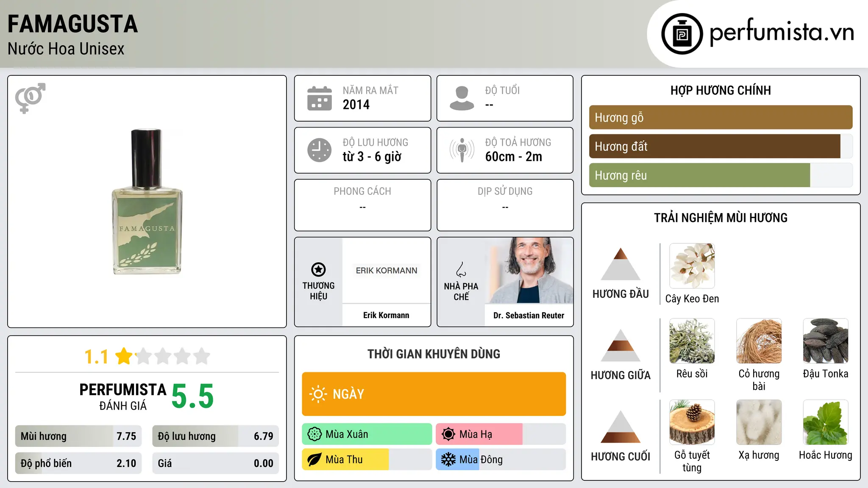
Task: Open the Xạ hương note image
Action: pyautogui.click(x=759, y=422)
